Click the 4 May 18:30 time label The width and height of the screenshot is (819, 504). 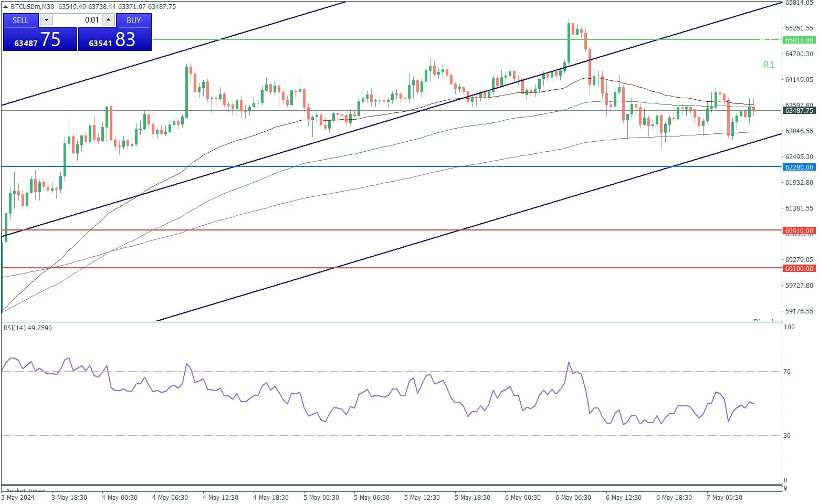click(271, 498)
